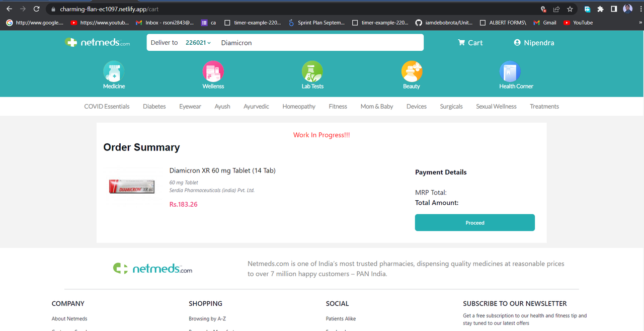The image size is (644, 331).
Task: Open the browser extensions puzzle icon
Action: (x=600, y=9)
